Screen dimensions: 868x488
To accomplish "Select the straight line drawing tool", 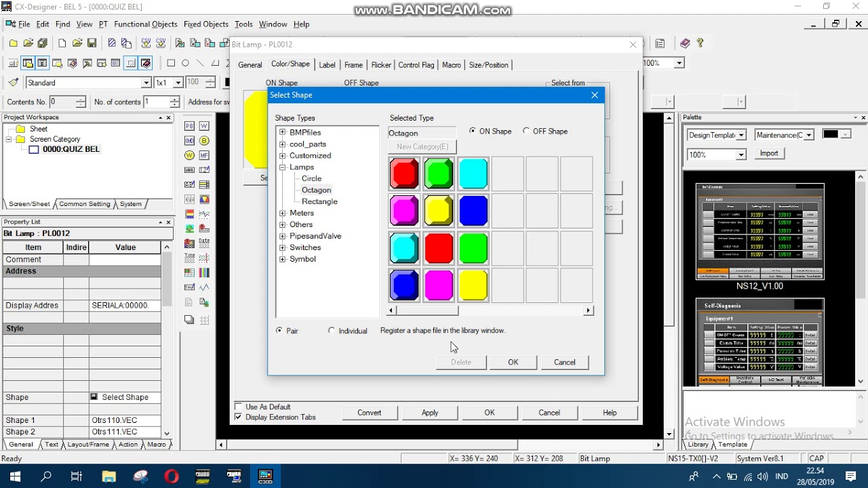I will click(x=200, y=63).
